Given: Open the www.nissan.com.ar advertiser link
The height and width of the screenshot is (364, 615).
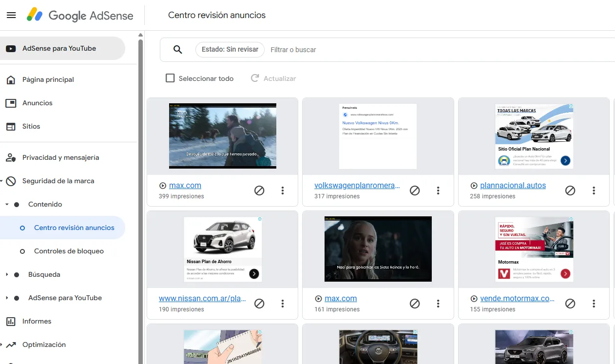Looking at the screenshot, I should [x=202, y=298].
